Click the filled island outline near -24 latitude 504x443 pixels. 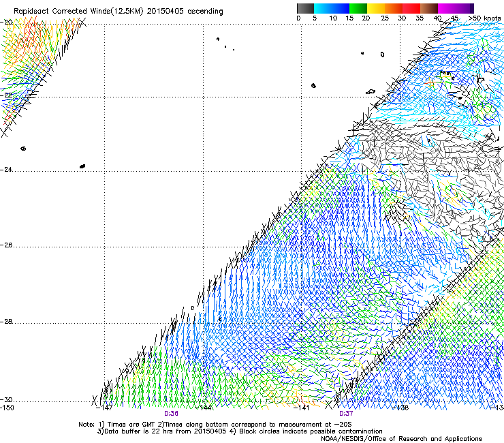(x=82, y=166)
